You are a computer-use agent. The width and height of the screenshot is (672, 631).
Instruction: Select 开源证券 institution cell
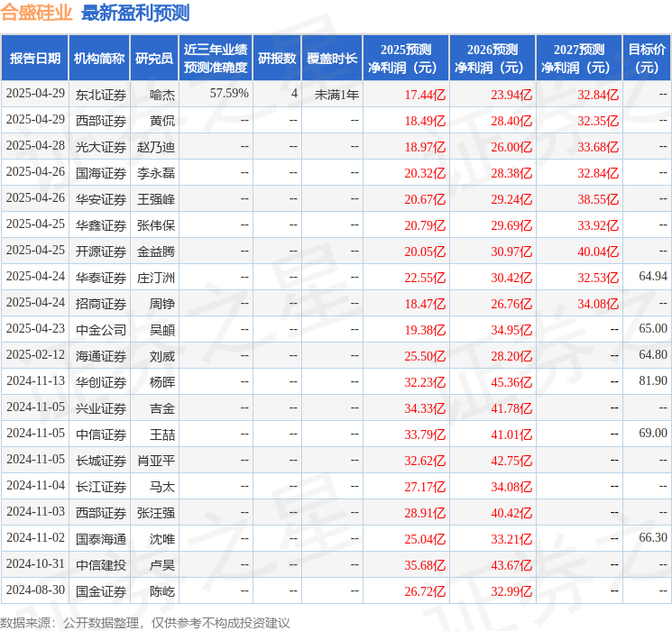(x=101, y=251)
